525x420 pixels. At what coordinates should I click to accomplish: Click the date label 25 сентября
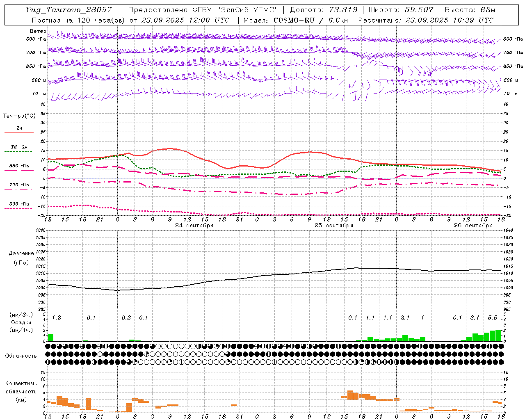(x=334, y=226)
